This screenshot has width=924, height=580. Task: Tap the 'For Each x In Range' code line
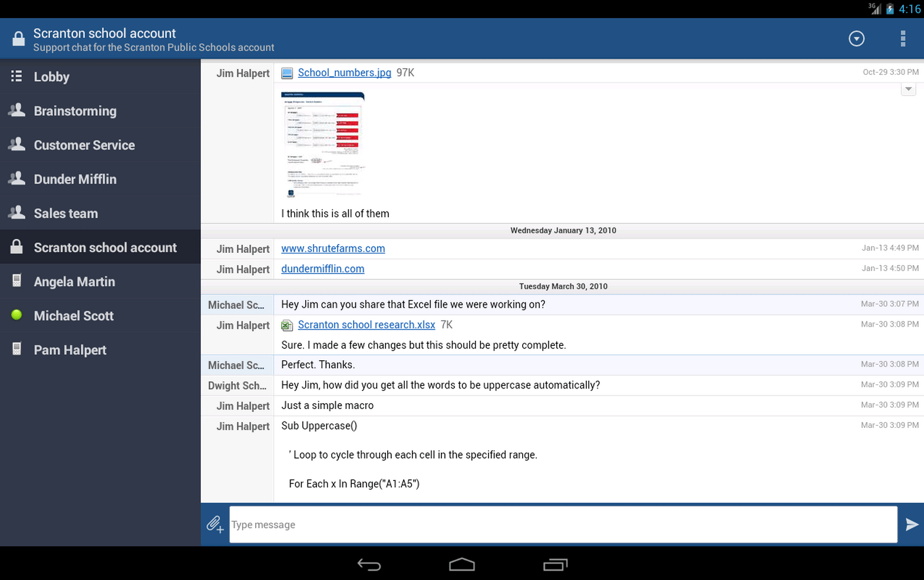[354, 484]
